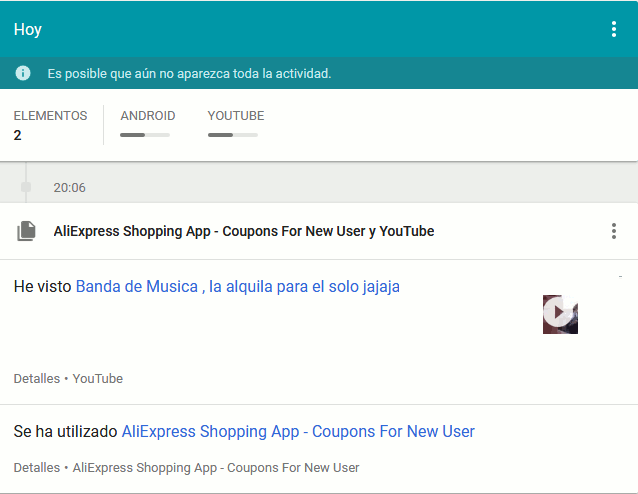
Task: Open Detalles for the YouTube activity
Action: (36, 379)
